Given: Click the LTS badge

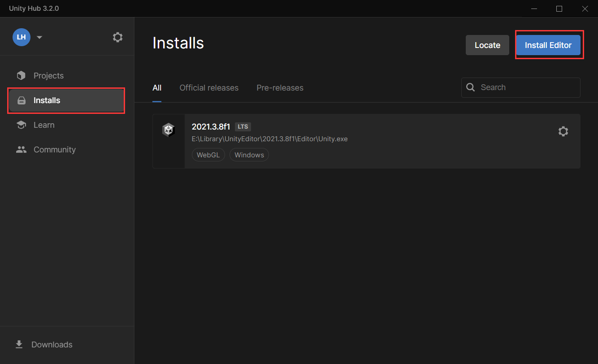Looking at the screenshot, I should [x=243, y=127].
